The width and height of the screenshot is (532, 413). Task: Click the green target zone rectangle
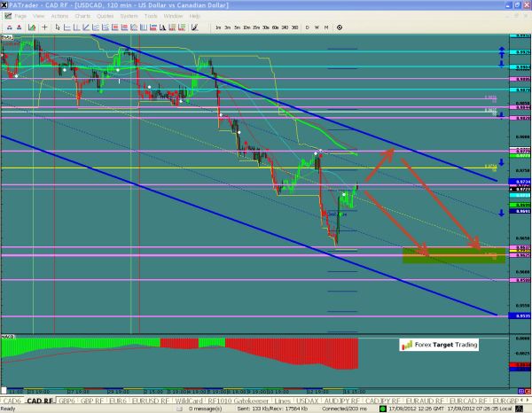[453, 255]
